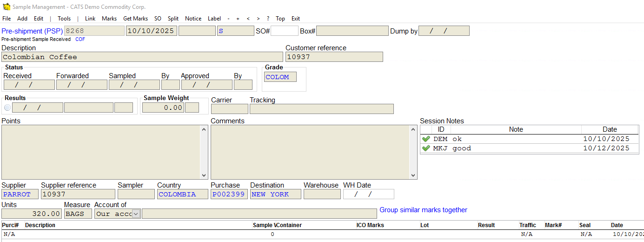Click the Box# input field
This screenshot has width=644, height=242.
[x=352, y=31]
